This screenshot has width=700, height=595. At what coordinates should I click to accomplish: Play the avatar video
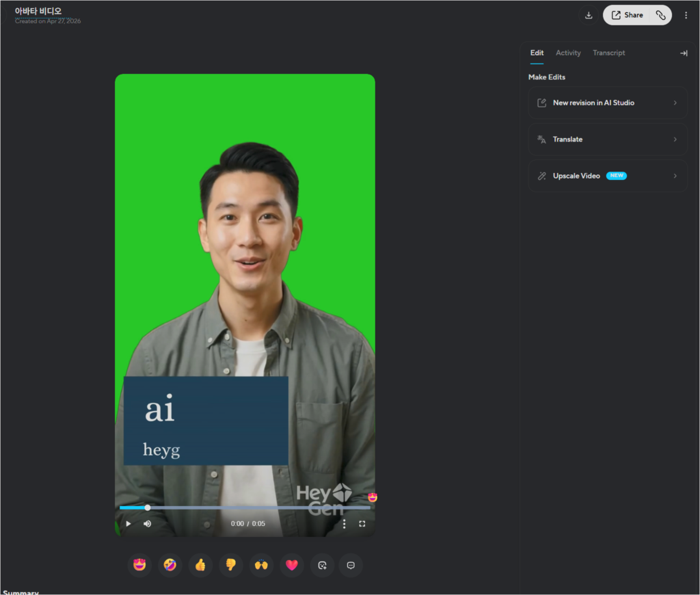[128, 524]
